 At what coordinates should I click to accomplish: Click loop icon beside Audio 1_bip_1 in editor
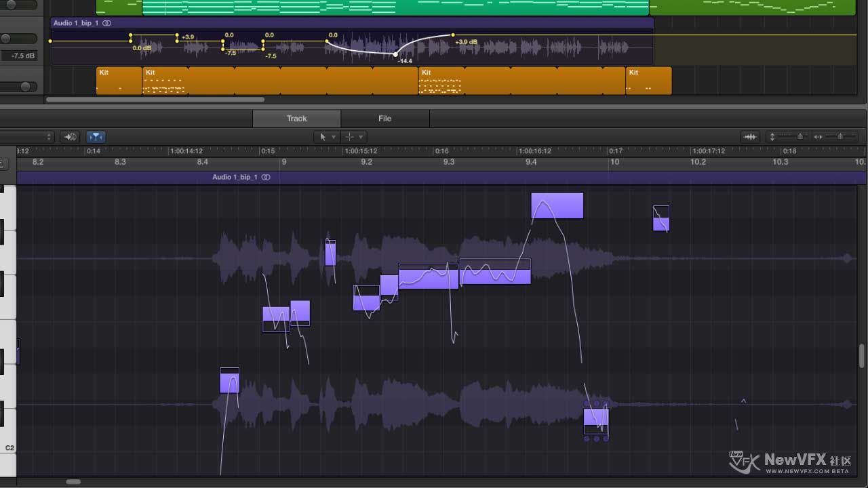click(x=266, y=177)
